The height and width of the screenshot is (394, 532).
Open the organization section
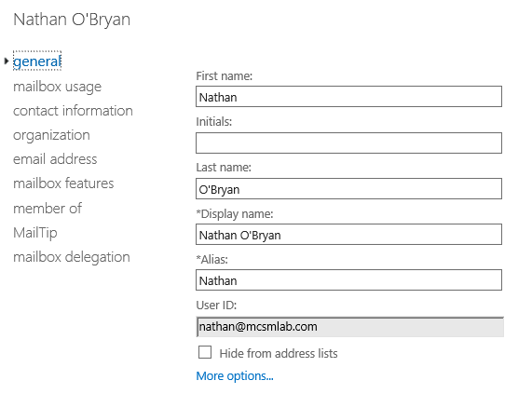(51, 135)
